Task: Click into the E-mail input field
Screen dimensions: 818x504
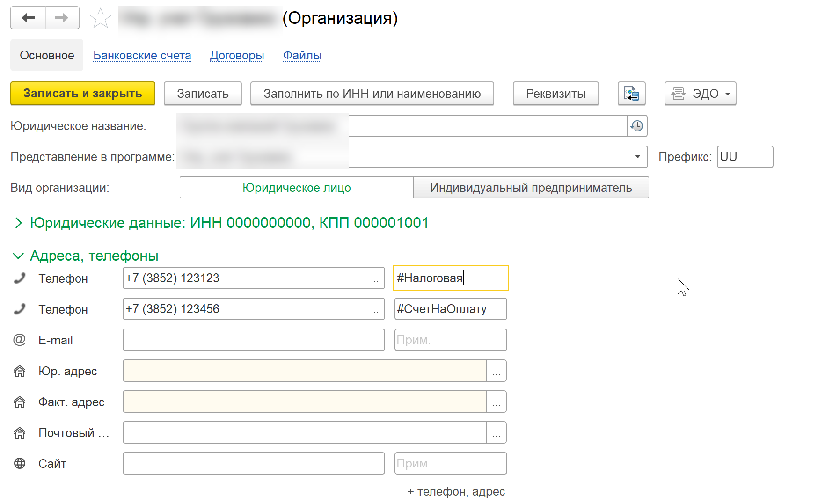Action: tap(253, 340)
